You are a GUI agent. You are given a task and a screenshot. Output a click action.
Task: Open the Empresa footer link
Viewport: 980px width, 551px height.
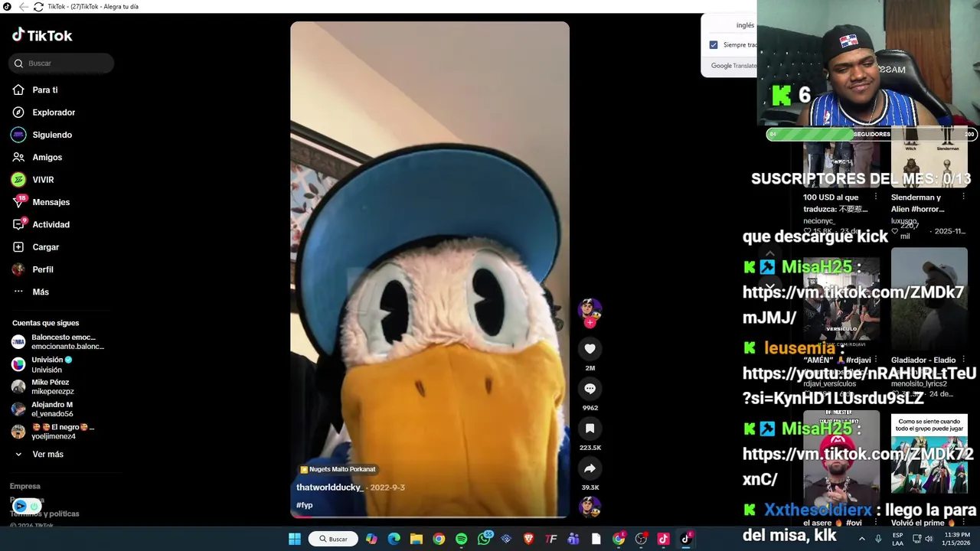25,486
